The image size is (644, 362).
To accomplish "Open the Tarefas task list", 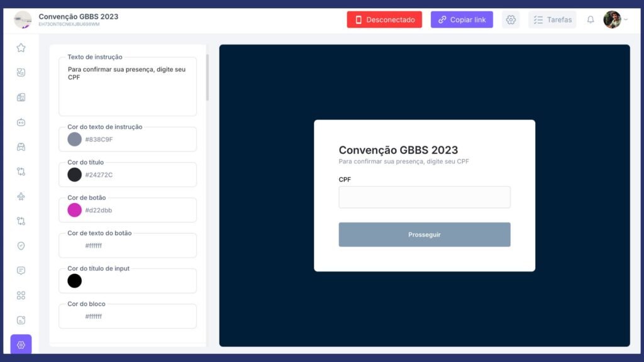I will click(x=552, y=19).
